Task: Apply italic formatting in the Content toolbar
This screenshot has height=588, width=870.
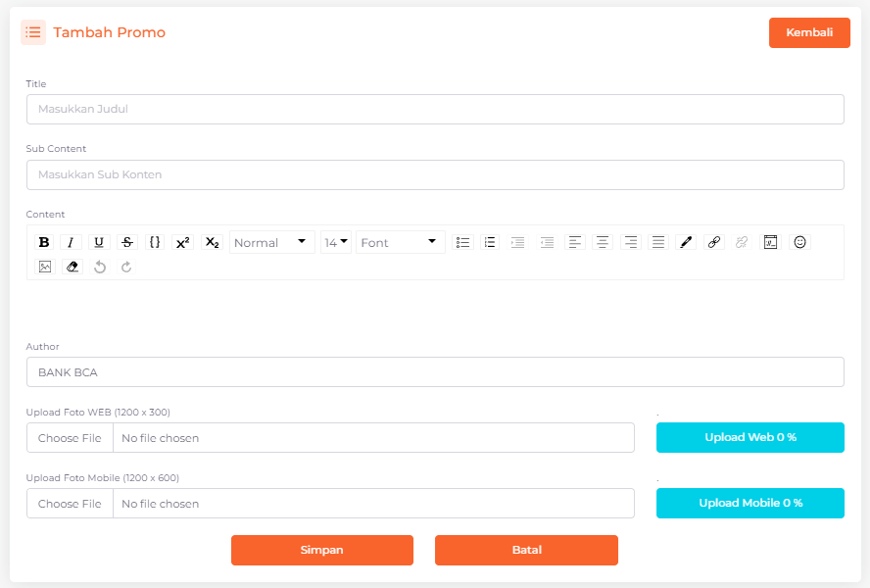Action: pyautogui.click(x=71, y=242)
